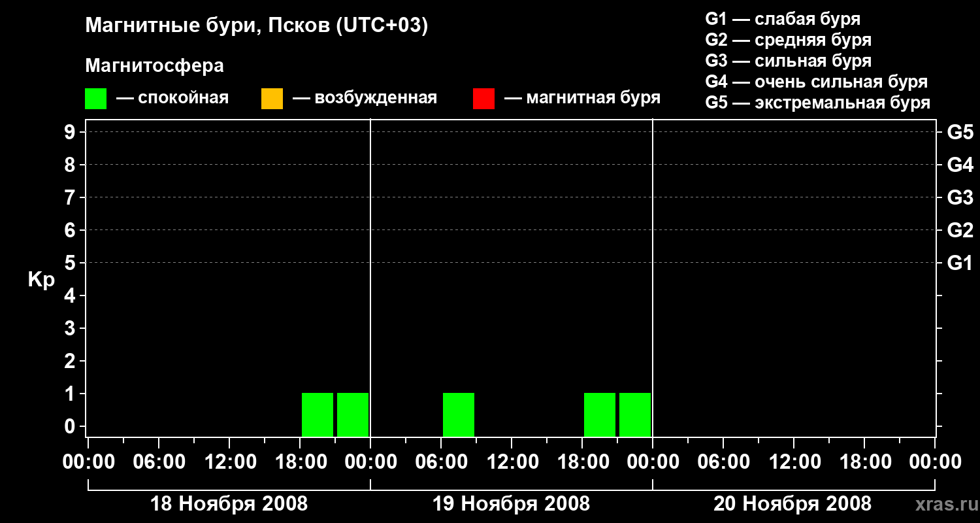This screenshot has width=980, height=523.
Task: Select the legend line "G3 — сильная буря"
Action: tap(789, 61)
